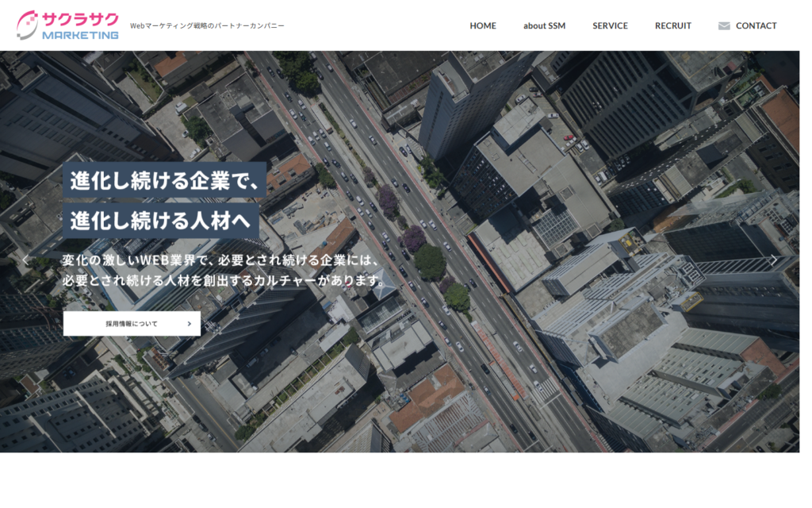812x508 pixels.
Task: Click the envelope icon beside CONTACT
Action: [723, 26]
